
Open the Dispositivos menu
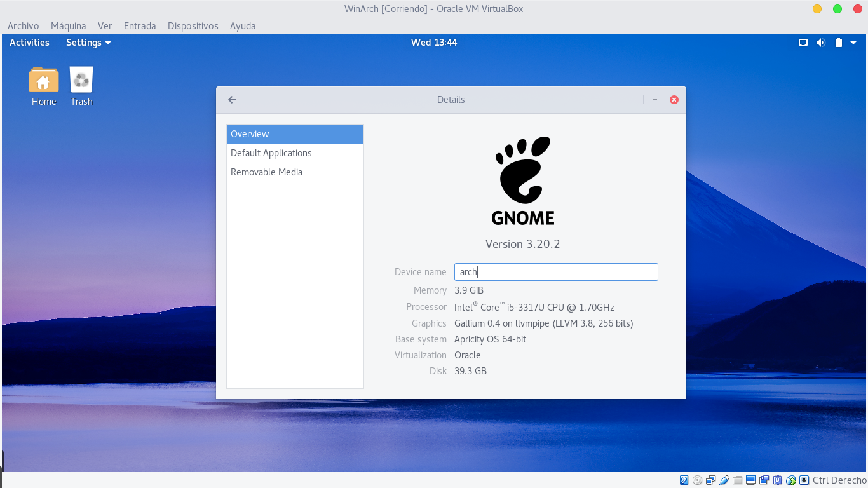pyautogui.click(x=193, y=26)
